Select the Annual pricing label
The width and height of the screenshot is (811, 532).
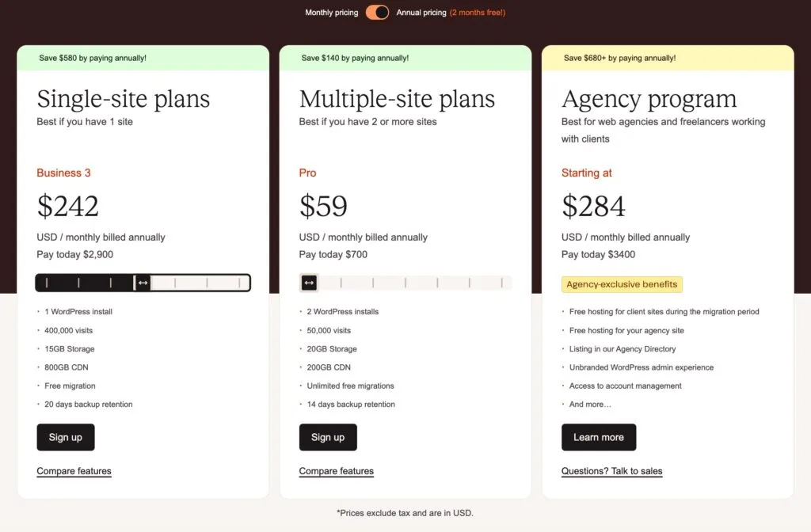421,13
